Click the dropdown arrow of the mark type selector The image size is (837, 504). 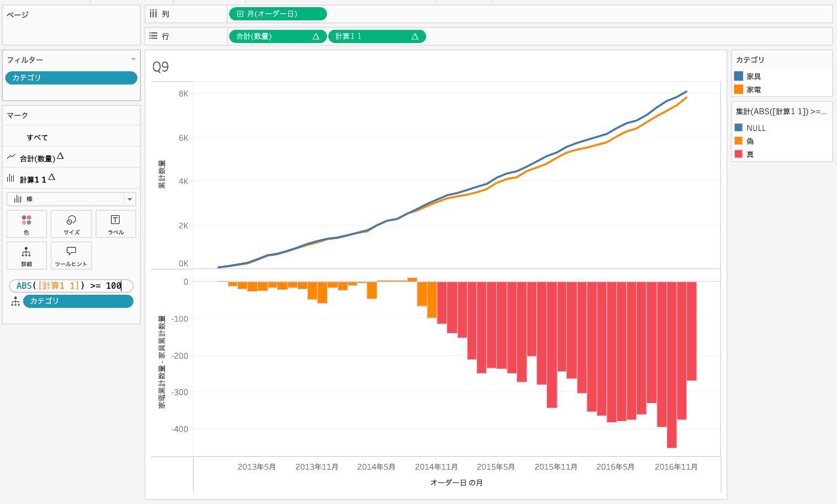(129, 199)
